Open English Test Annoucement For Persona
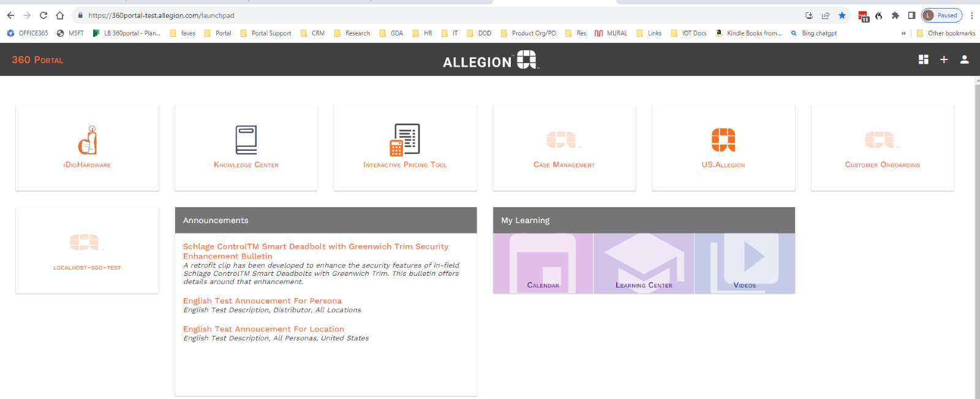The image size is (980, 399). point(262,301)
